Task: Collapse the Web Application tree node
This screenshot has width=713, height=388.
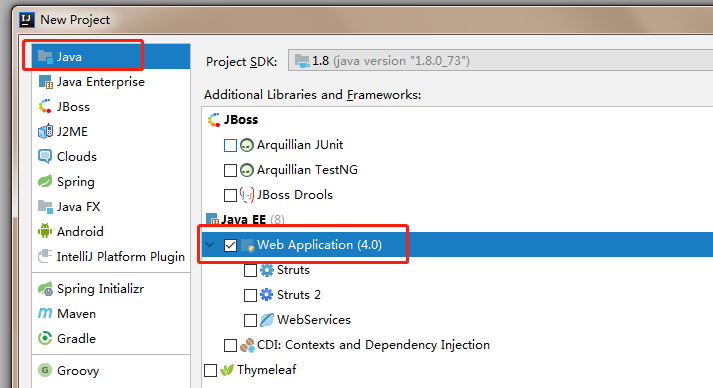Action: click(x=210, y=245)
